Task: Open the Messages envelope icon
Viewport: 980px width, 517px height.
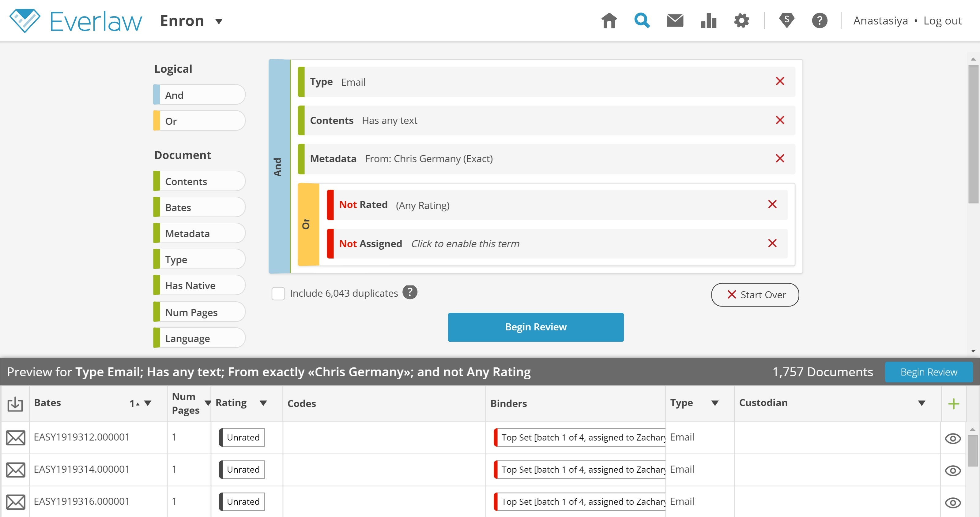Action: point(675,20)
